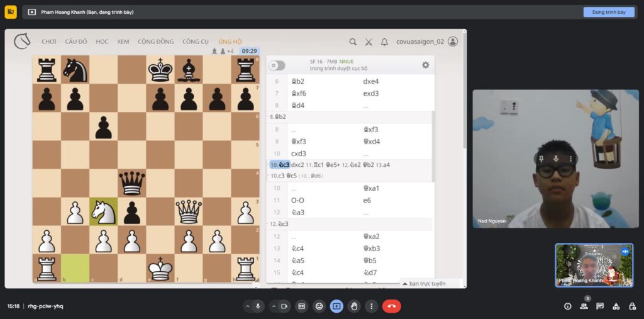The image size is (644, 319).
Task: Open the analysis settings gear
Action: pyautogui.click(x=426, y=65)
